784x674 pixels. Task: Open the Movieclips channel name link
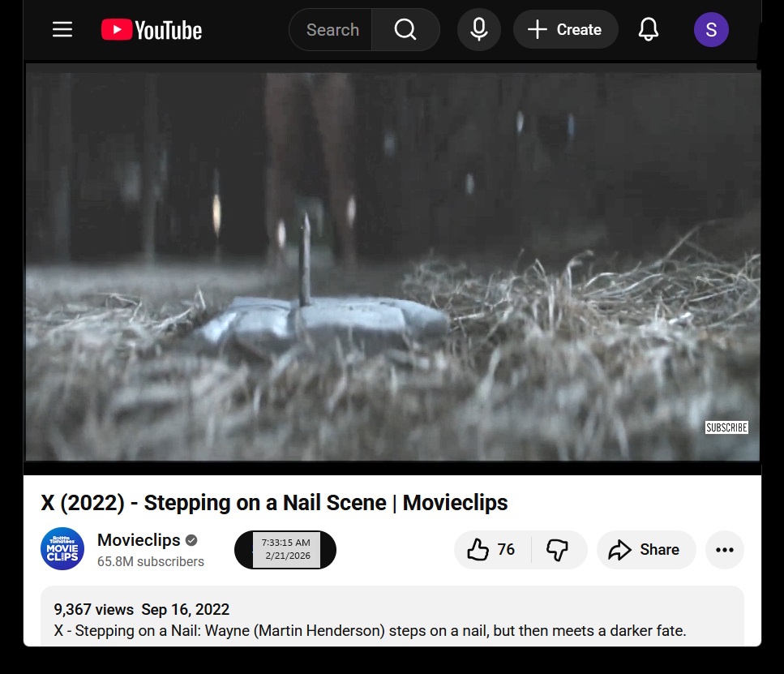pyautogui.click(x=139, y=540)
